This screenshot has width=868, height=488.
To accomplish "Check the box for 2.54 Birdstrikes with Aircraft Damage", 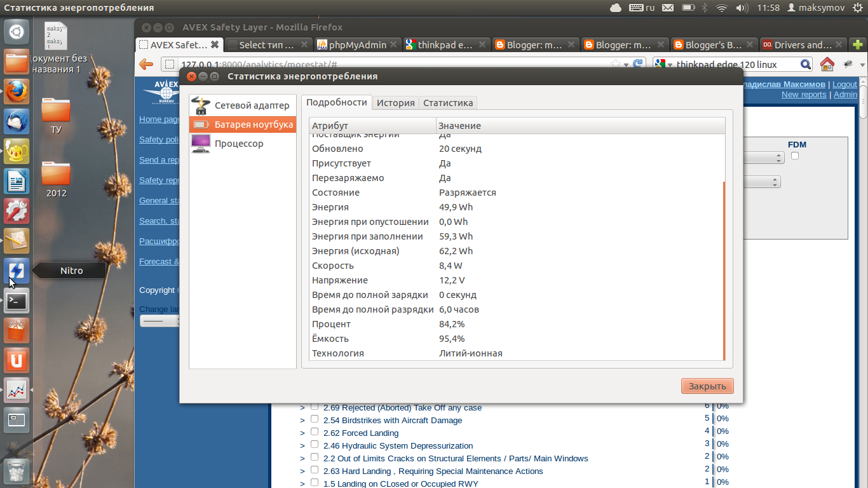I will (x=314, y=419).
